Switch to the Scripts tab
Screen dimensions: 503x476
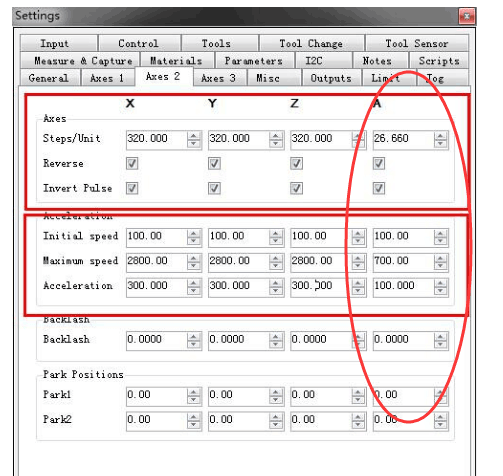(439, 61)
